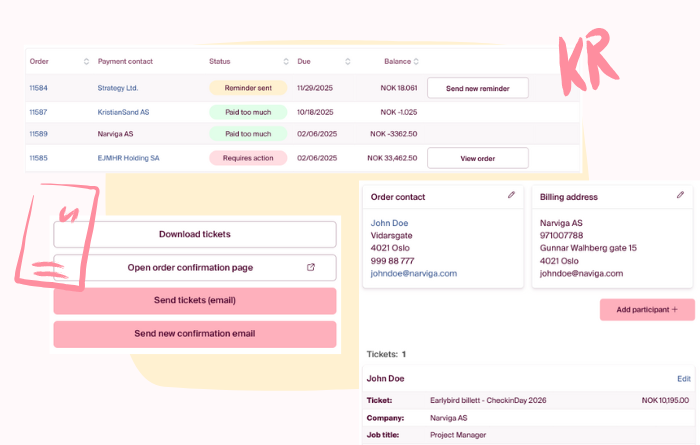Click Gunnar Walhberg gate 15 address
This screenshot has height=445, width=700.
(588, 248)
